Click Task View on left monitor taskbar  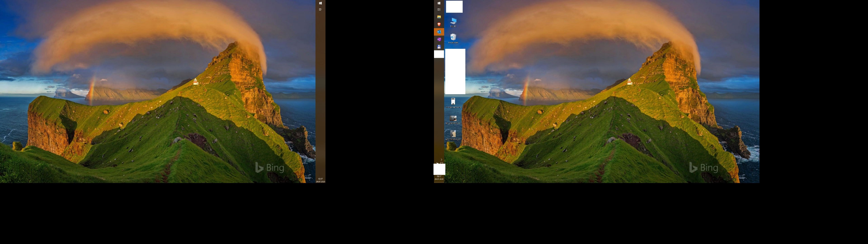point(320,9)
